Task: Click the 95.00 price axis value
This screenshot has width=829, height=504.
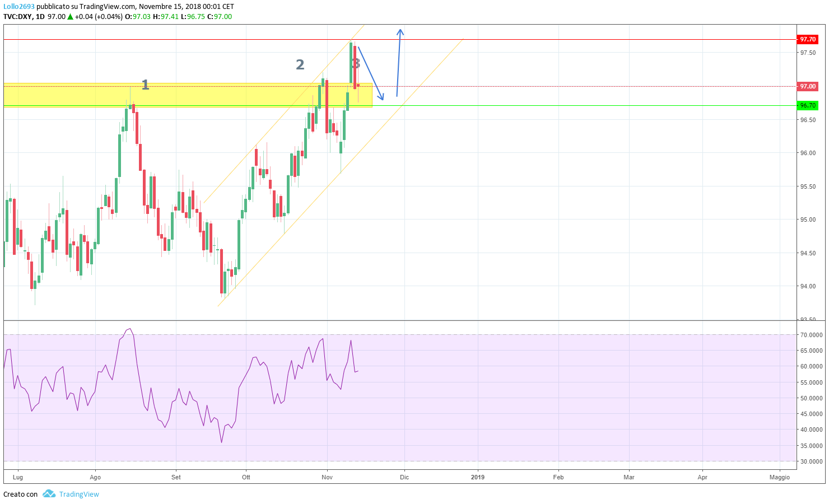Action: pyautogui.click(x=808, y=220)
